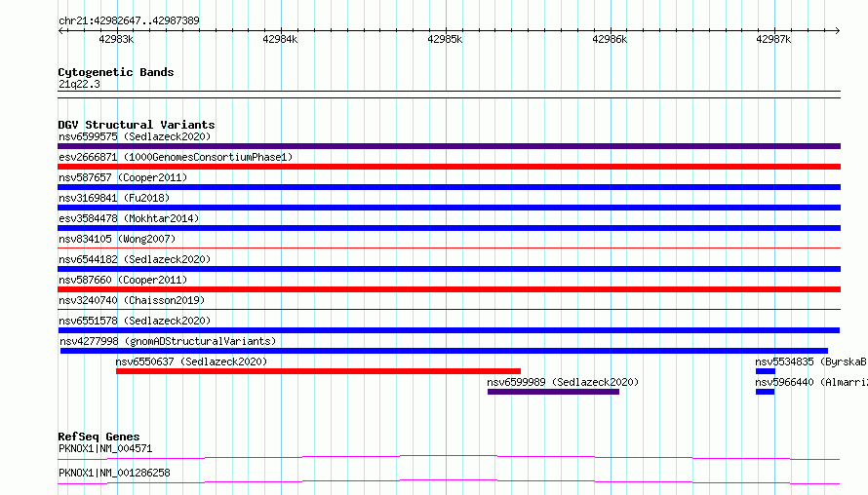Click the nsv834105 (Wong2007) label
Screen dimensions: 868x495
(x=117, y=239)
